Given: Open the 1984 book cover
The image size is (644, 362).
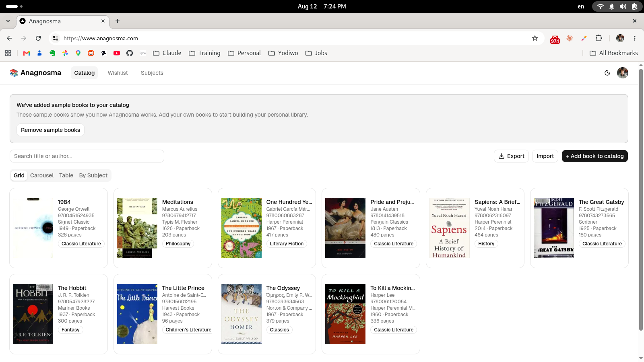Looking at the screenshot, I should (x=33, y=228).
